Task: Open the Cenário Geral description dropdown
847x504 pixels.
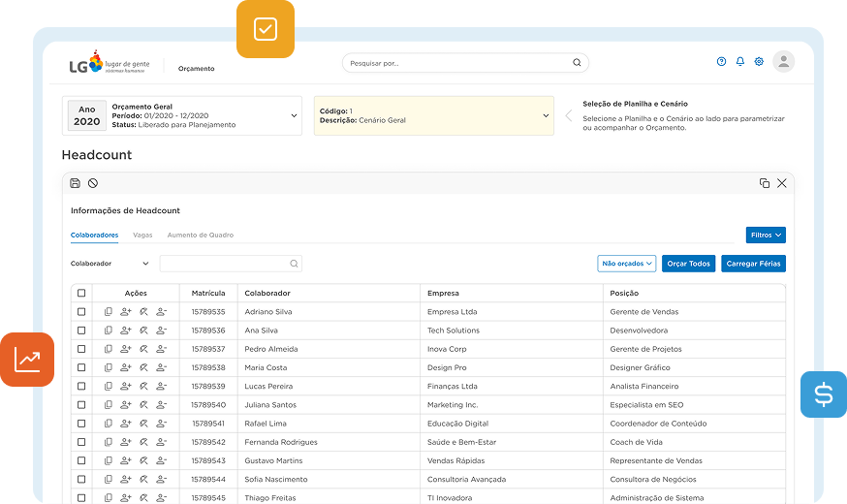Action: [x=546, y=116]
